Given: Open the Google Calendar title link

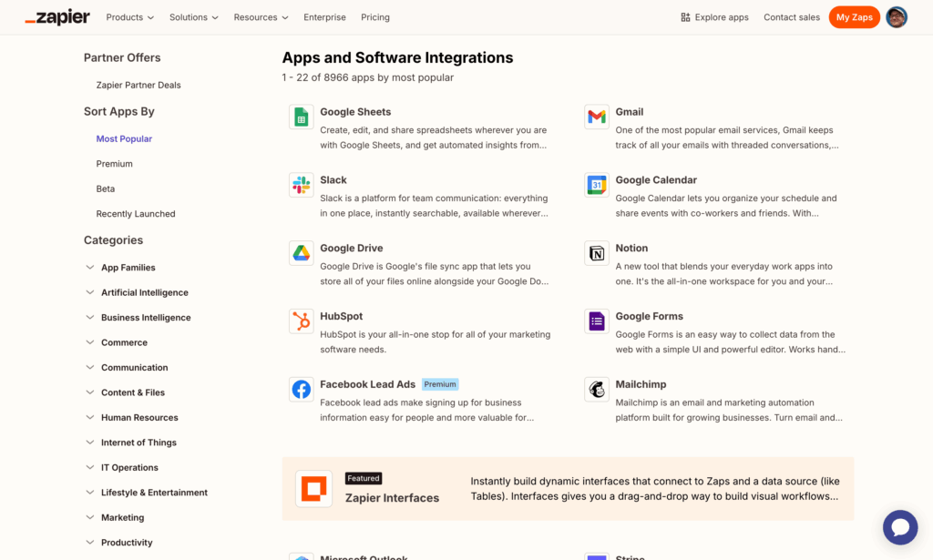Looking at the screenshot, I should 656,180.
